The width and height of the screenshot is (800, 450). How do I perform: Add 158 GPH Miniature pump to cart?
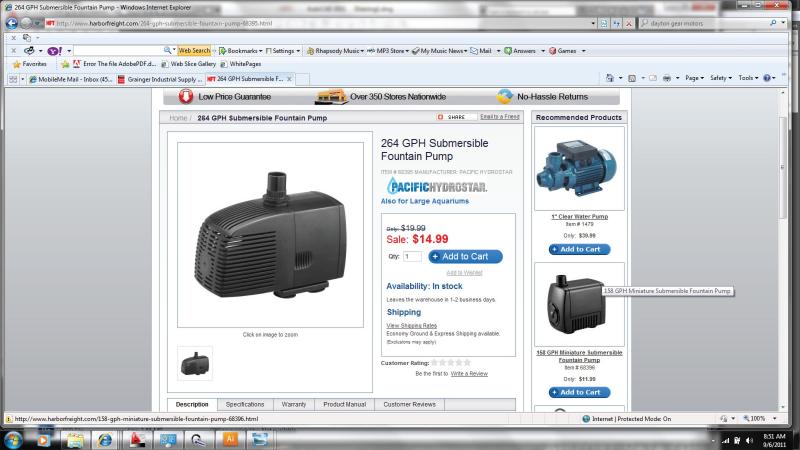click(580, 392)
